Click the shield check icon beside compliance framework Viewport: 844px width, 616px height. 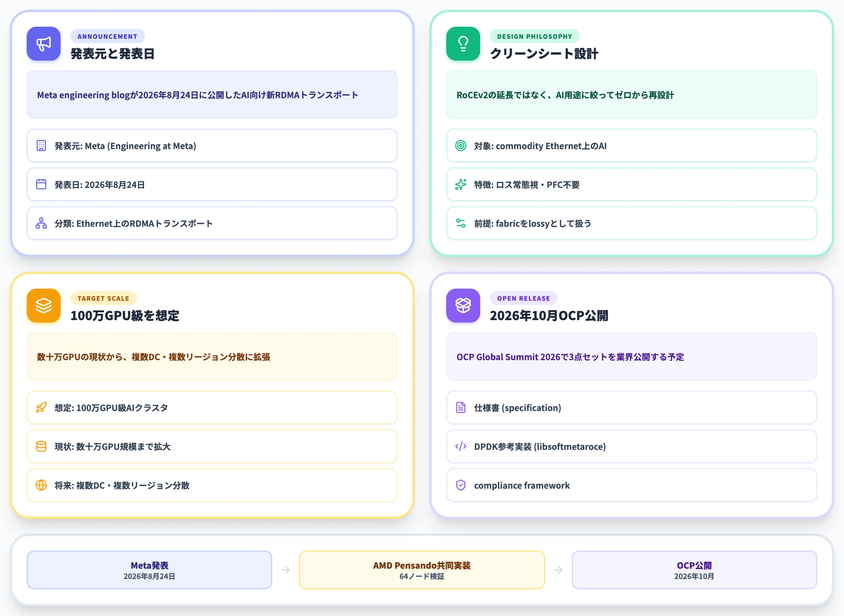pyautogui.click(x=461, y=485)
